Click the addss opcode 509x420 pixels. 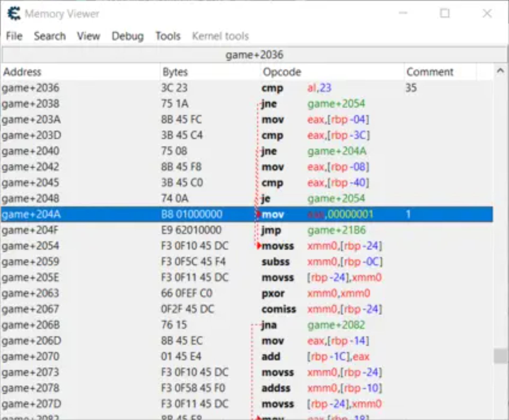point(276,388)
